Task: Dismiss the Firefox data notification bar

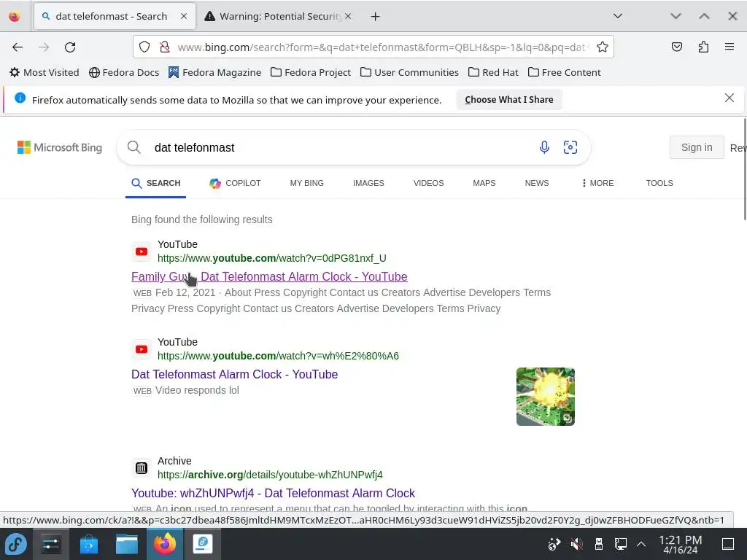Action: click(729, 98)
